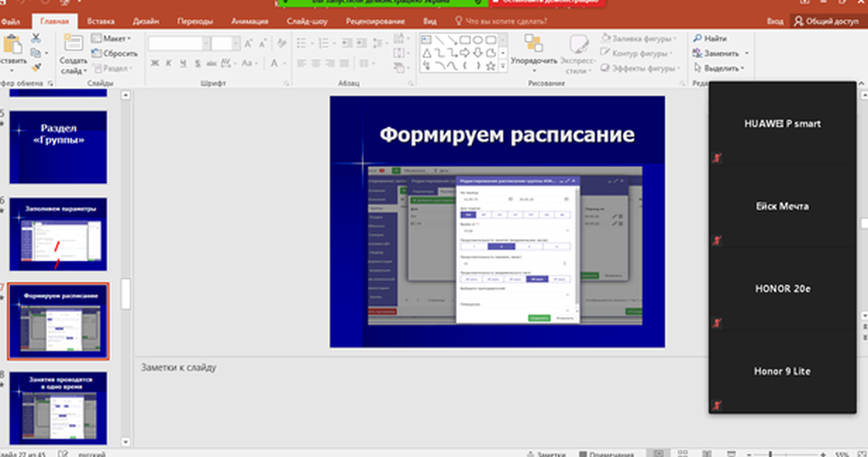Click the Format Painter brush icon
The image size is (868, 457).
click(36, 66)
